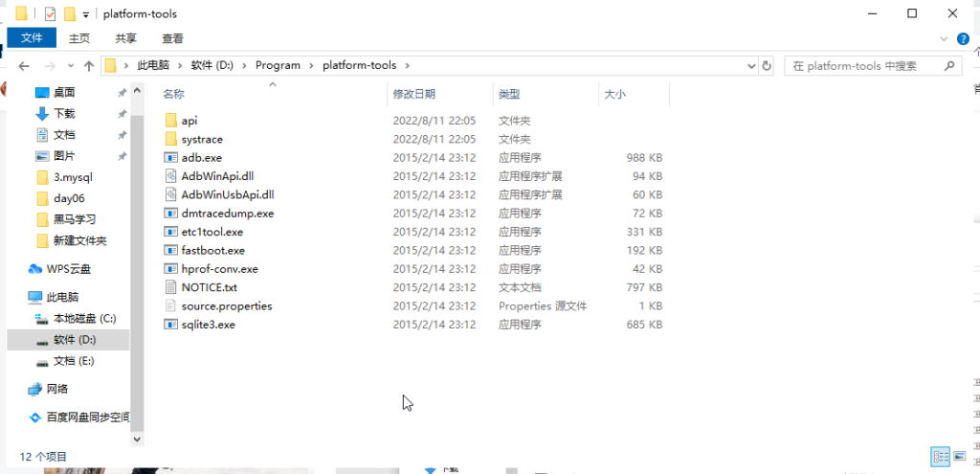
Task: Click the address bar refresh icon
Action: pyautogui.click(x=766, y=66)
